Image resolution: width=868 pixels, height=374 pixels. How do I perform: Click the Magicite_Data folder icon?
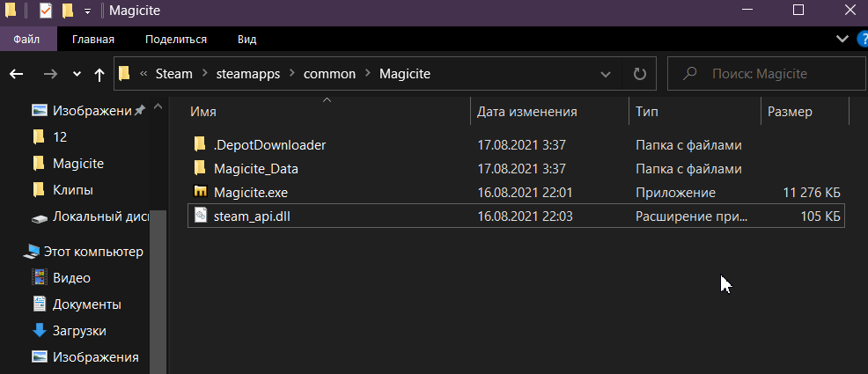coord(200,169)
